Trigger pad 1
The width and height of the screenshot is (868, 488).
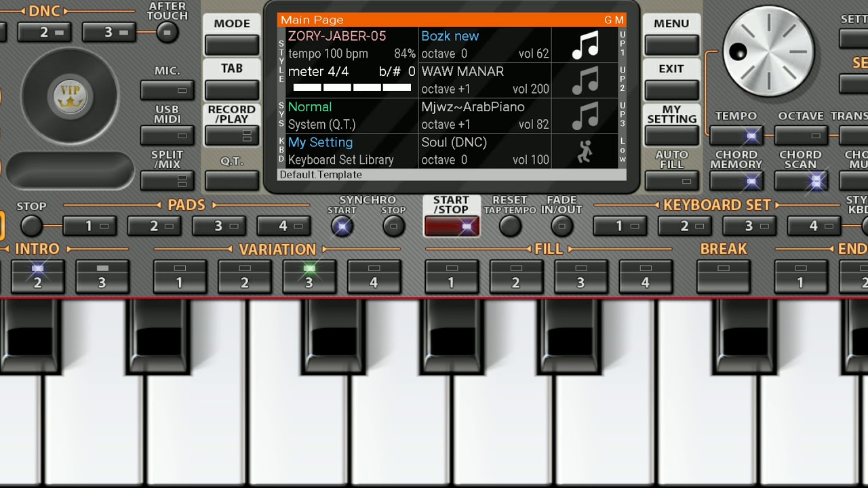(90, 226)
